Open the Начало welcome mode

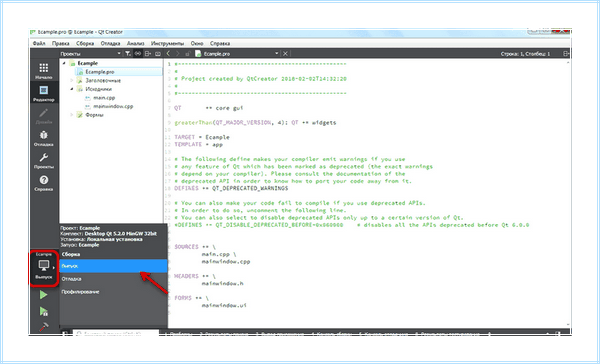tap(44, 71)
